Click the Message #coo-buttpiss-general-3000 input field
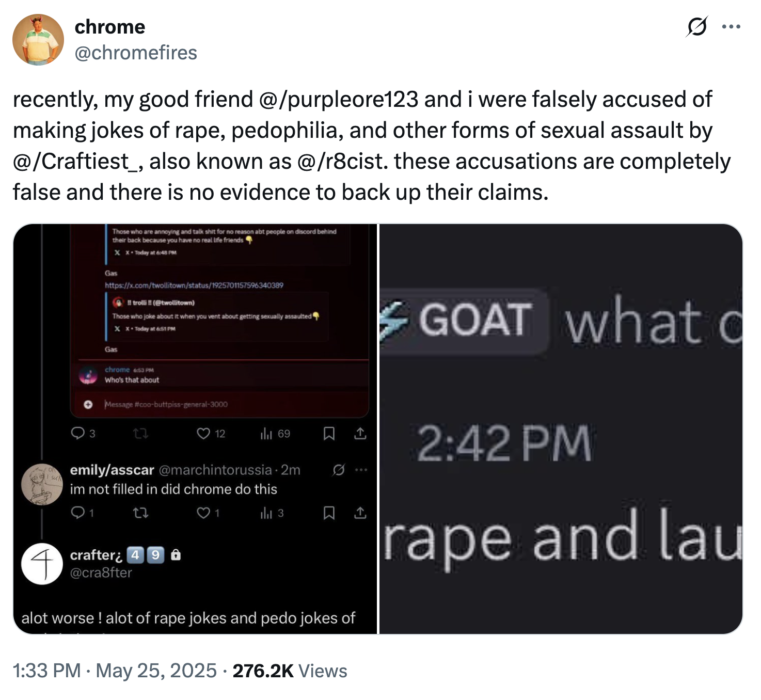 click(166, 404)
